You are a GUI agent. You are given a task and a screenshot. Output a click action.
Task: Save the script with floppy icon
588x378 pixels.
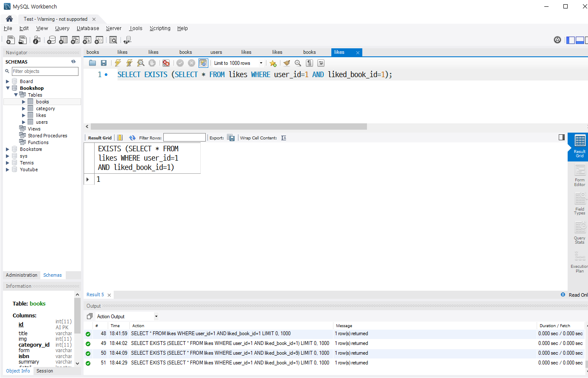(x=104, y=63)
